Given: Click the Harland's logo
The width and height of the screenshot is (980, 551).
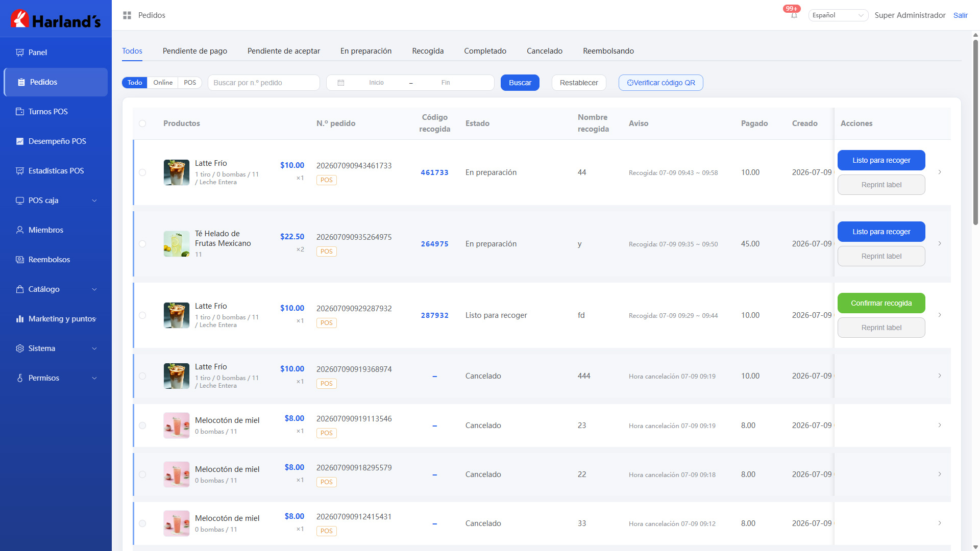Looking at the screenshot, I should (56, 19).
